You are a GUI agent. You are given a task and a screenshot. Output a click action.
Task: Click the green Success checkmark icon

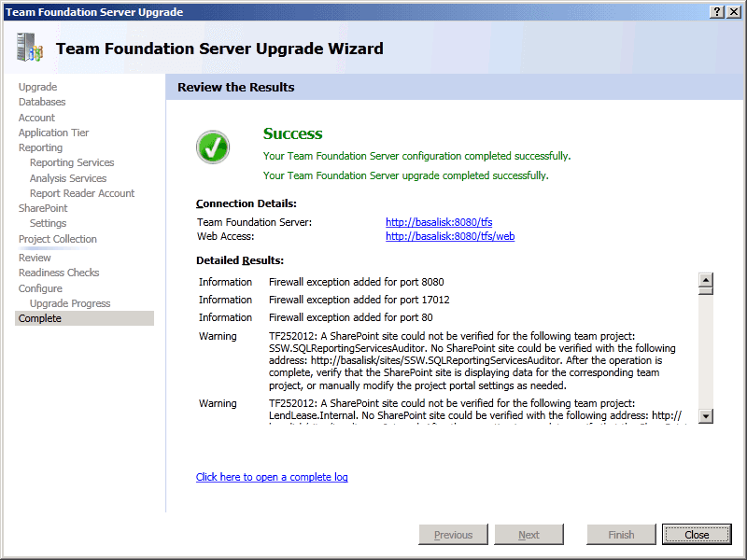pyautogui.click(x=213, y=147)
